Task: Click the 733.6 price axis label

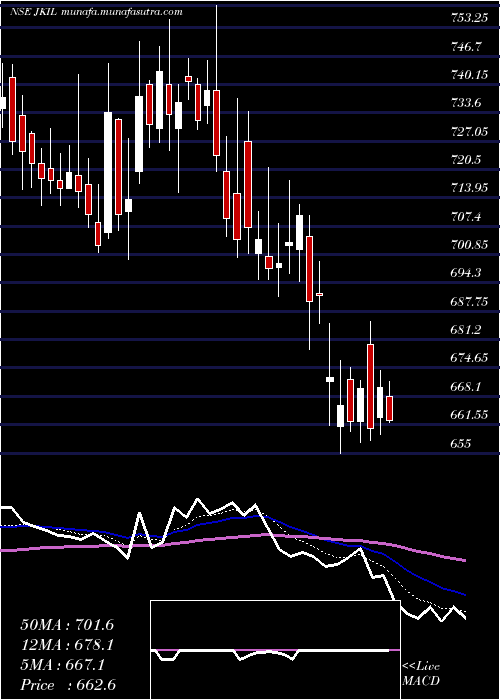Action: (x=465, y=104)
